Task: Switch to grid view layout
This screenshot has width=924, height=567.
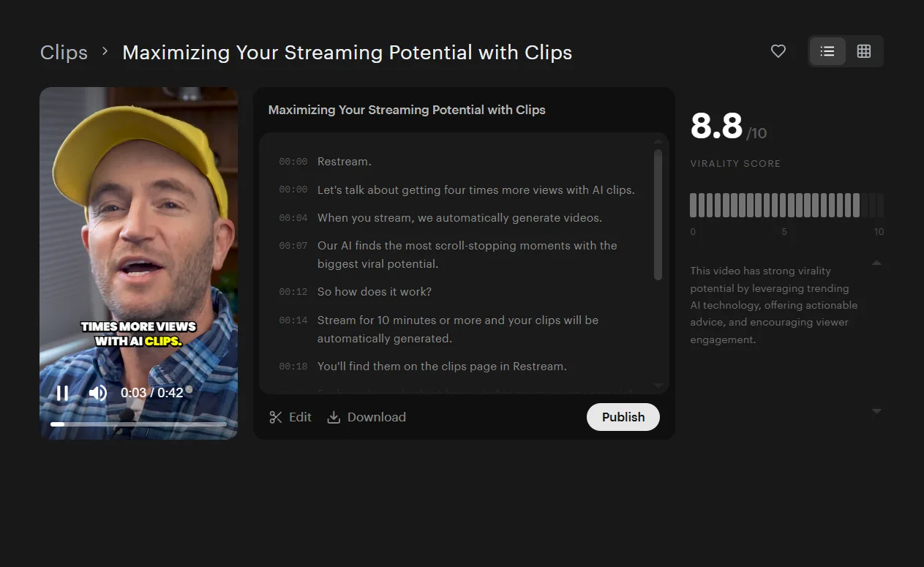Action: click(x=864, y=51)
